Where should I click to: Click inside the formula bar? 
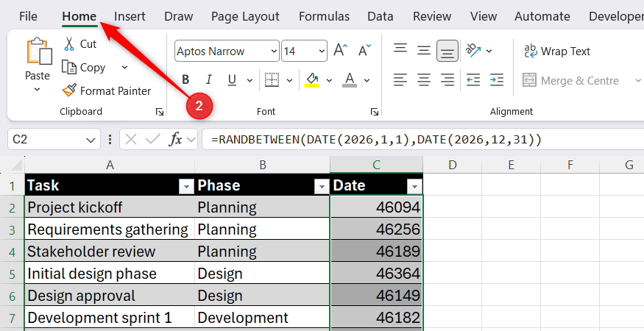tap(423, 140)
